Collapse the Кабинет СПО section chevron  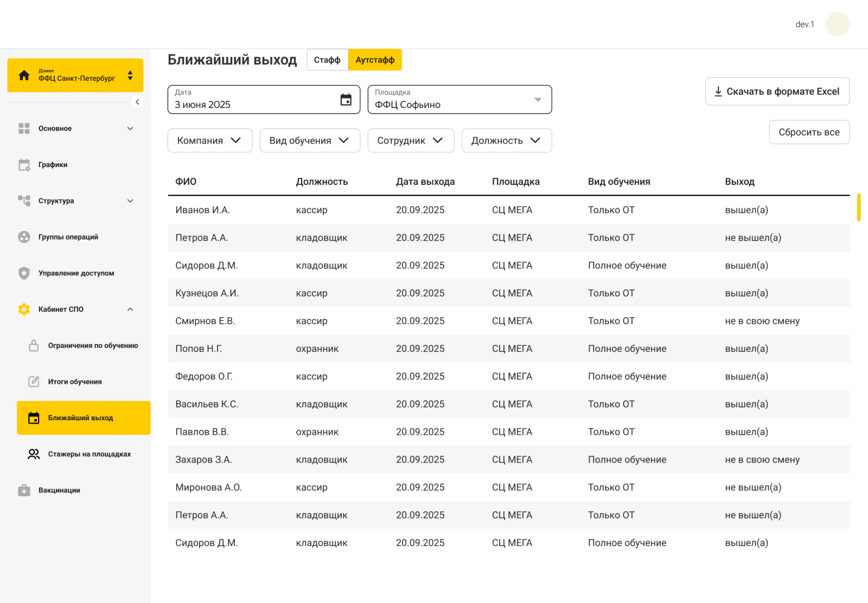click(130, 309)
